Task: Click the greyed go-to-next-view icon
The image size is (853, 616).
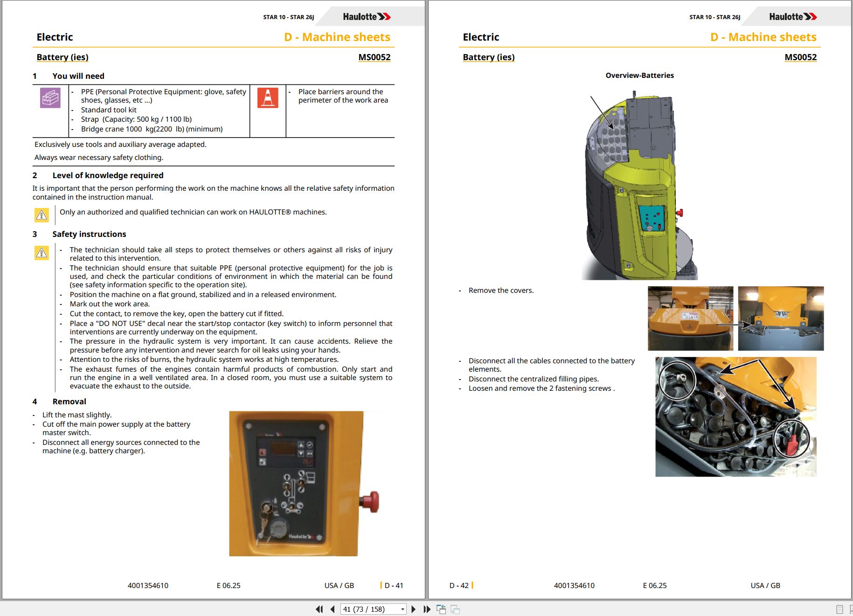Action: (455, 609)
